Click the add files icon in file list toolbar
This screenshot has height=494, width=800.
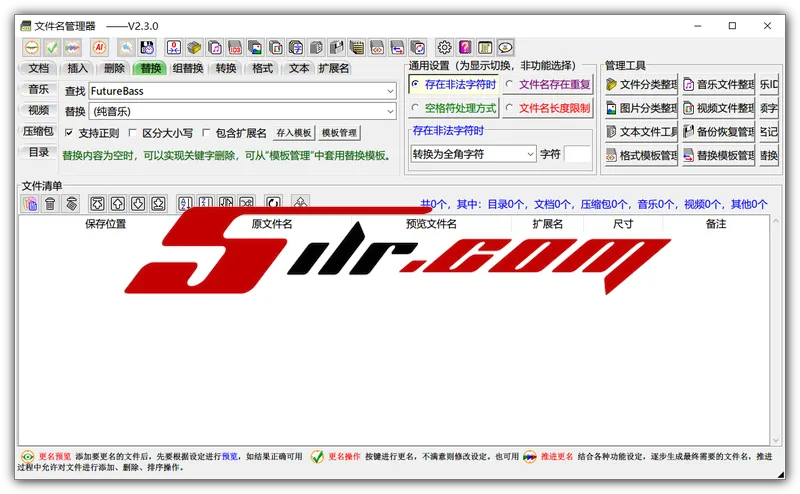(x=30, y=204)
